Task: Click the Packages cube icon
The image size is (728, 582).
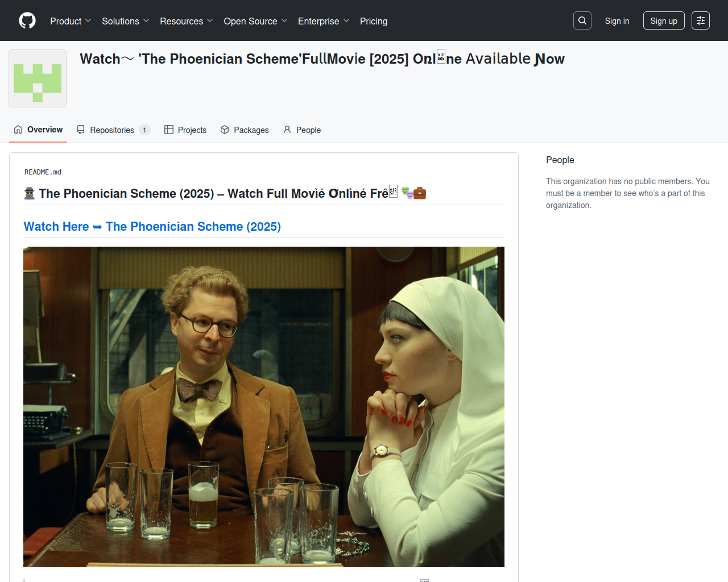Action: [x=225, y=130]
